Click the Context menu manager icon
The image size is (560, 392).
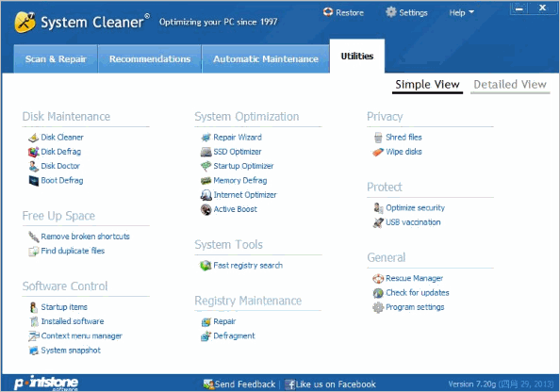[x=34, y=336]
